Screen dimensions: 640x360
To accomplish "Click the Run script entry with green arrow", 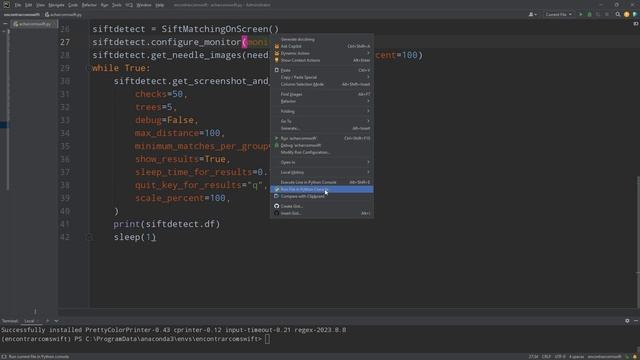I will [322, 138].
